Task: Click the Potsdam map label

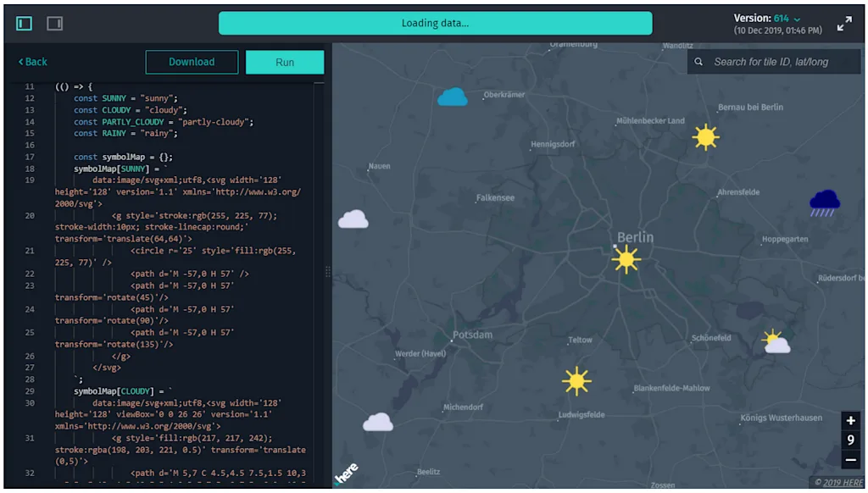Action: 472,335
